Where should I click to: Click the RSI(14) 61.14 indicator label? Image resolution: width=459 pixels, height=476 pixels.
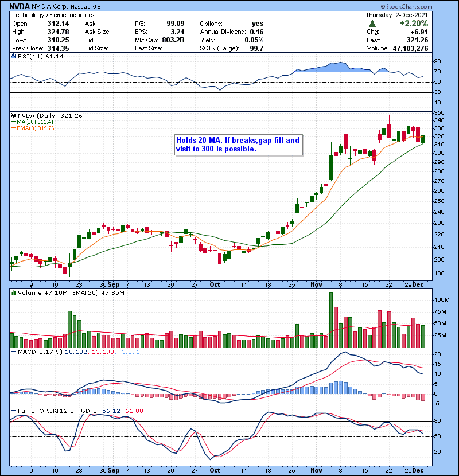(41, 56)
